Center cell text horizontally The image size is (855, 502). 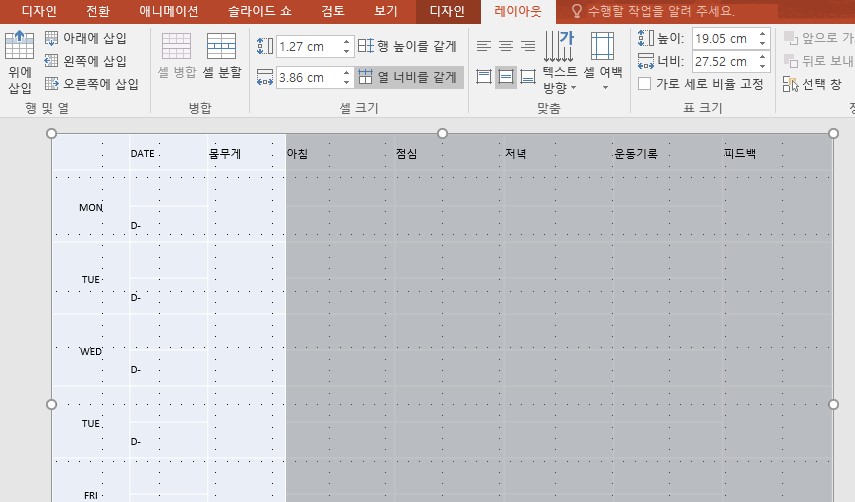(506, 46)
